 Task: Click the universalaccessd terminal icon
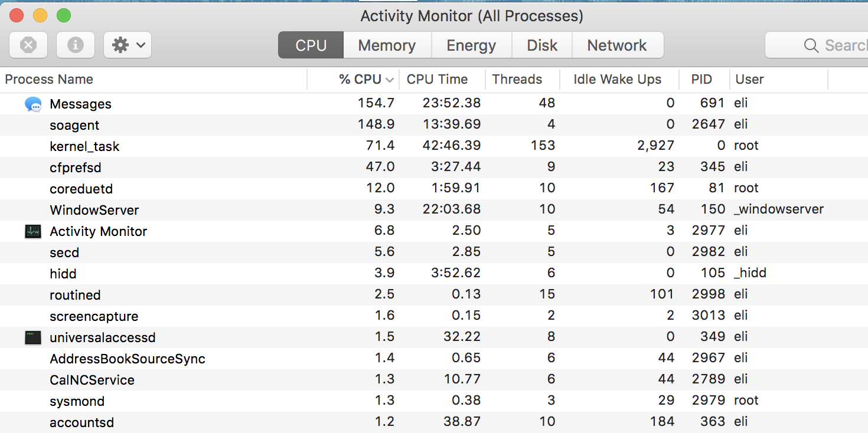(33, 337)
